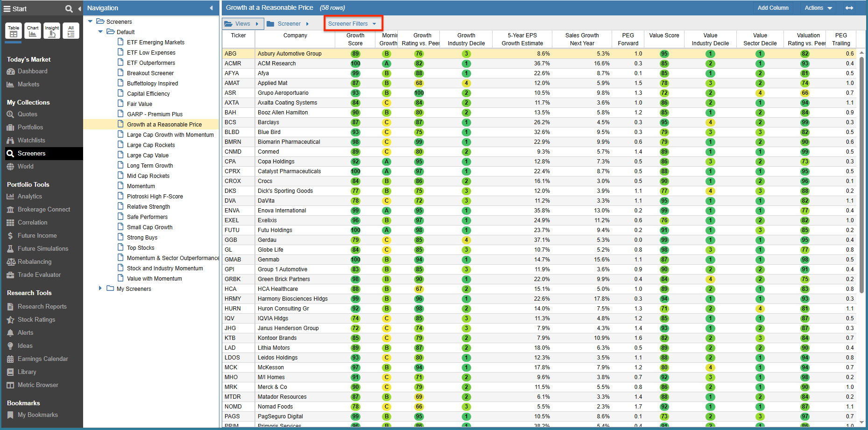Sort by Ticker column header
This screenshot has height=430, width=868.
tap(238, 39)
